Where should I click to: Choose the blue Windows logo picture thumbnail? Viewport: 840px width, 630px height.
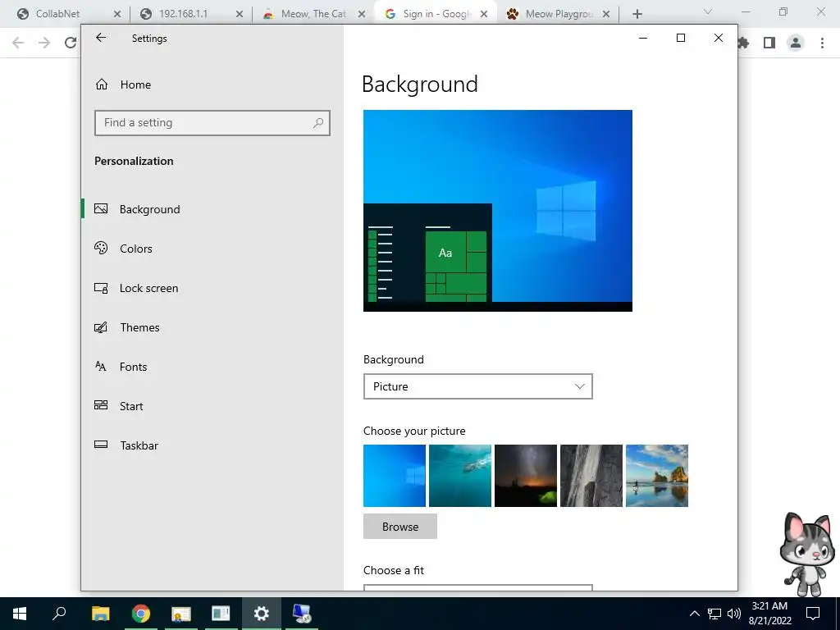(x=395, y=476)
